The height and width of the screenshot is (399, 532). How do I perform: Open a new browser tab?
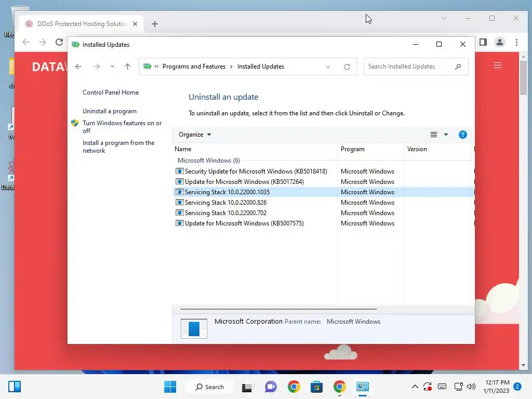[x=155, y=24]
